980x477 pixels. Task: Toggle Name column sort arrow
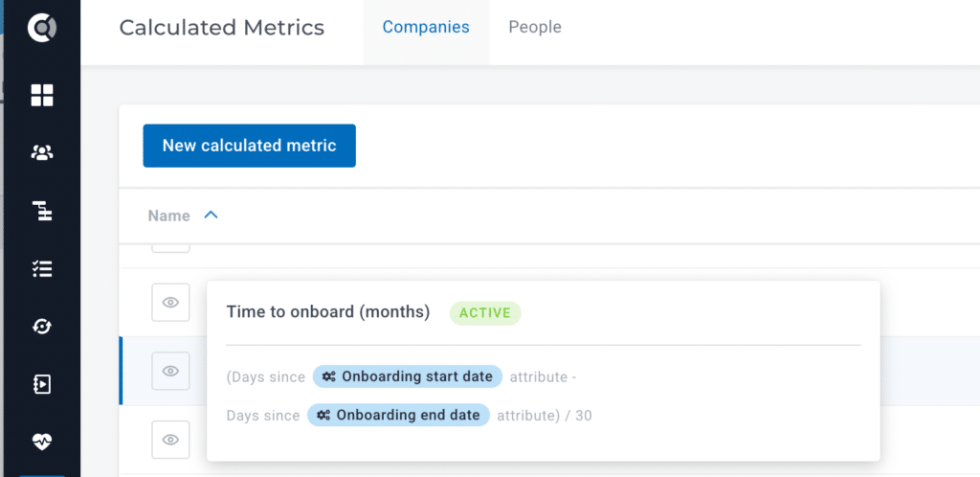point(211,216)
